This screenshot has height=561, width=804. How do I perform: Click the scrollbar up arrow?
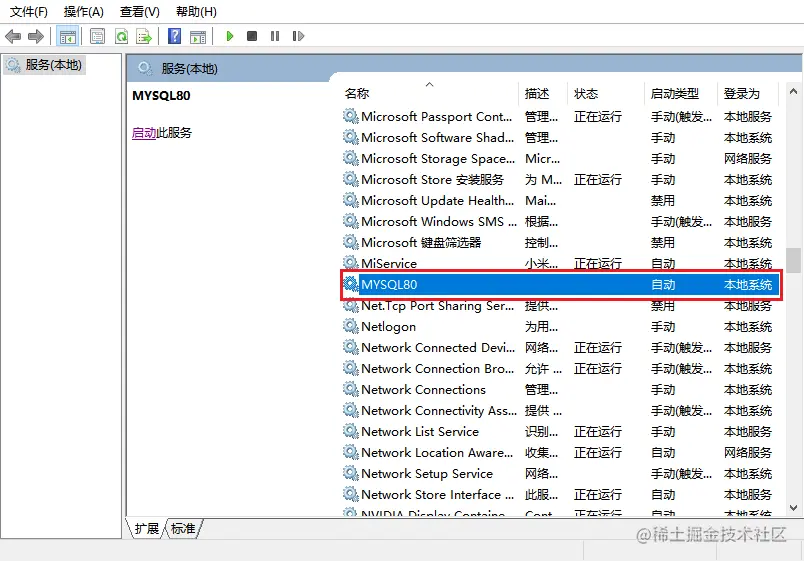(x=793, y=91)
